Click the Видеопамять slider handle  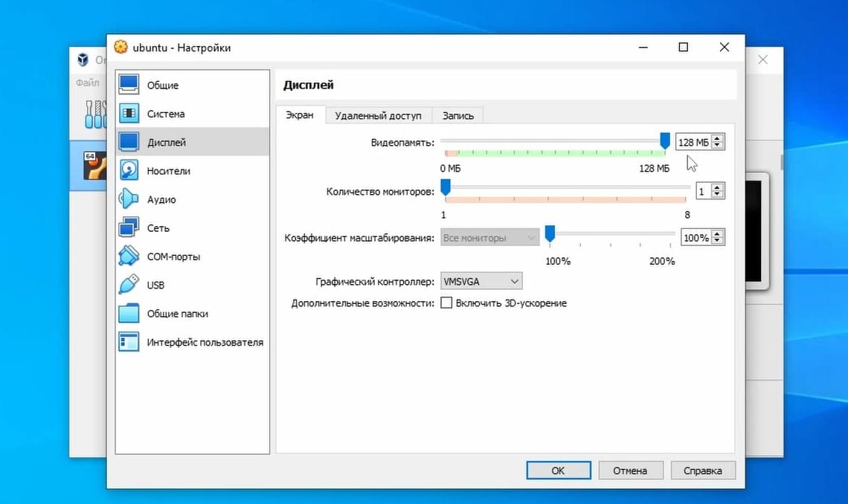[665, 140]
